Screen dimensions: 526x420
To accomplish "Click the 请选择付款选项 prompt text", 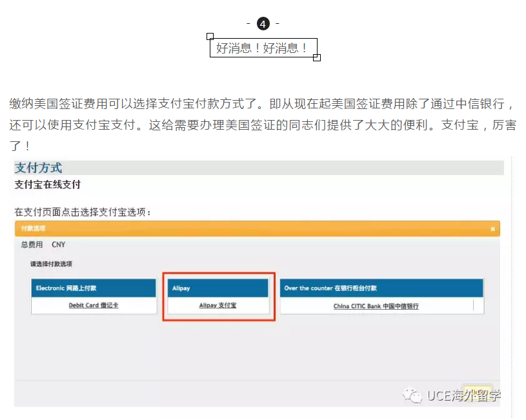I will click(x=51, y=264).
